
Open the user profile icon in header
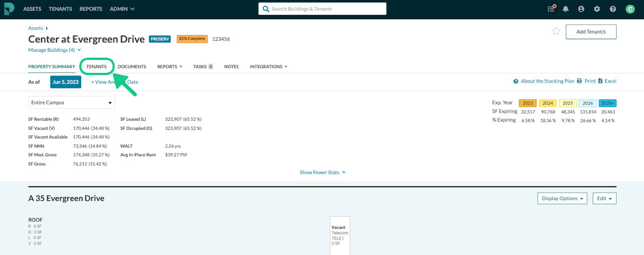tap(581, 9)
